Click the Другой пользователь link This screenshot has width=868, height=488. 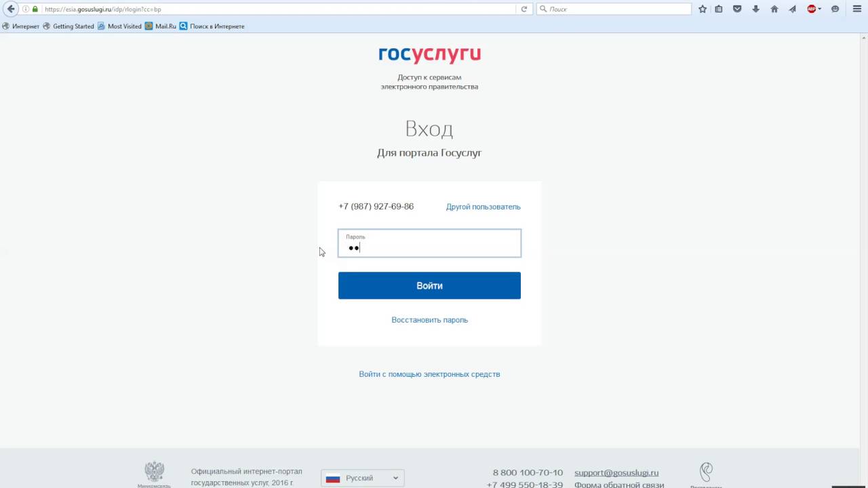coord(484,207)
